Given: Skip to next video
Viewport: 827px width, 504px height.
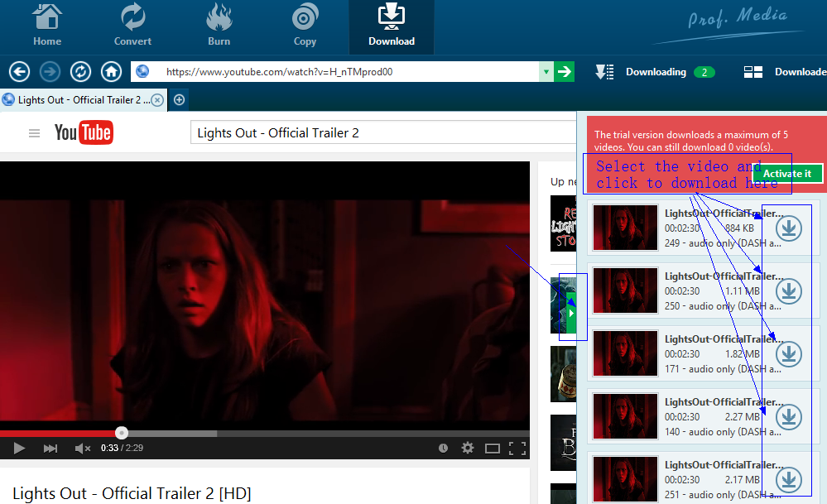Looking at the screenshot, I should 50,448.
